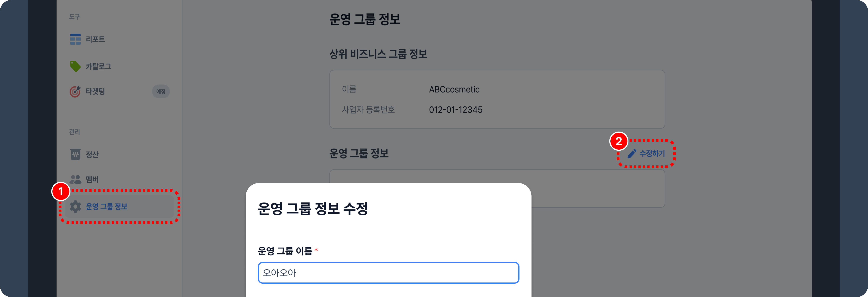Click the gear icon beside 운영 그룹 정보
This screenshot has width=868, height=297.
75,206
